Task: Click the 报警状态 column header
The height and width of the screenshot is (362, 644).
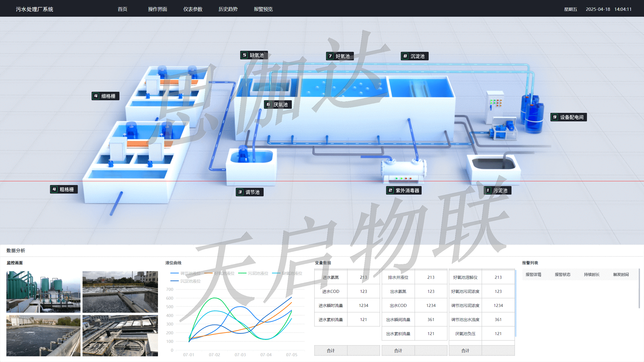Action: point(562,275)
